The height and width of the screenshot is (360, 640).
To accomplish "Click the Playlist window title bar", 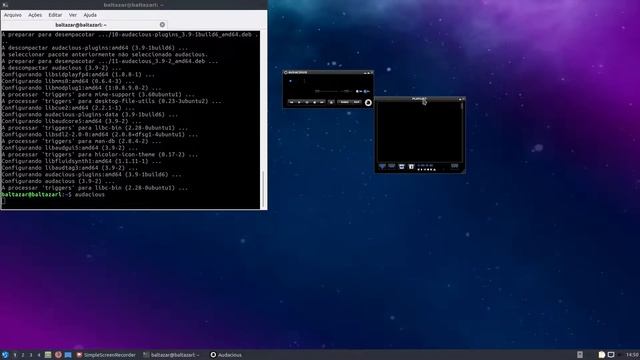I will (420, 99).
